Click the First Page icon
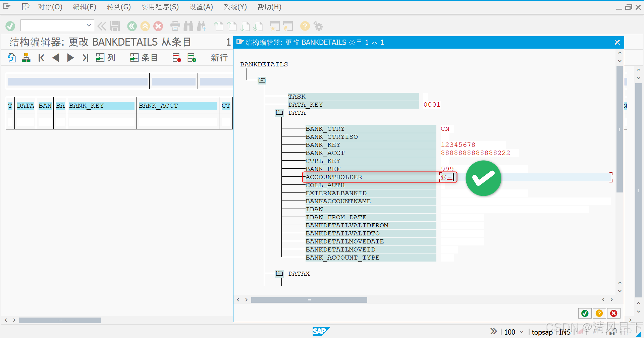Image resolution: width=644 pixels, height=338 pixels. click(x=219, y=26)
